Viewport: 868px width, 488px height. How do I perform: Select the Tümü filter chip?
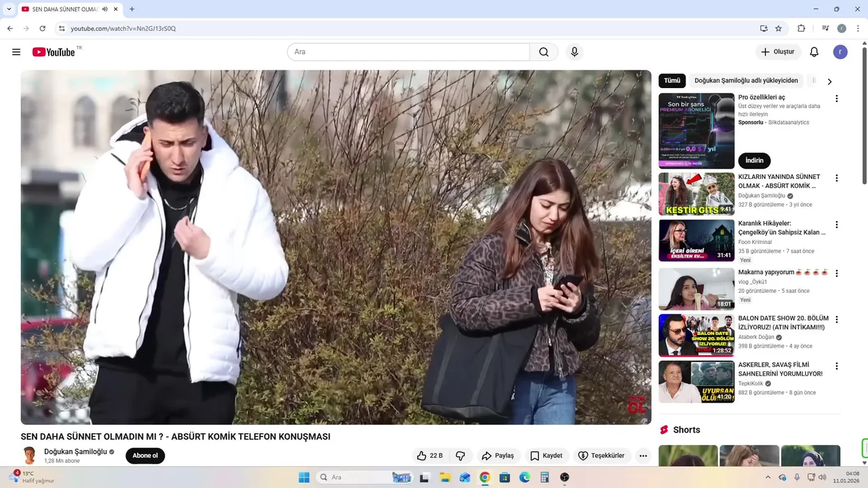(672, 81)
